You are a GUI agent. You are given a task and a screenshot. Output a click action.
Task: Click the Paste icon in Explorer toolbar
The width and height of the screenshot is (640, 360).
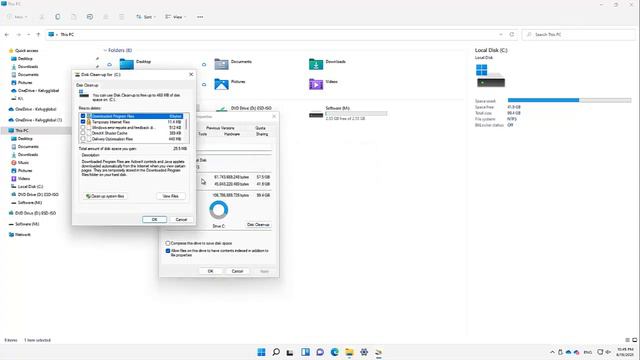click(73, 17)
